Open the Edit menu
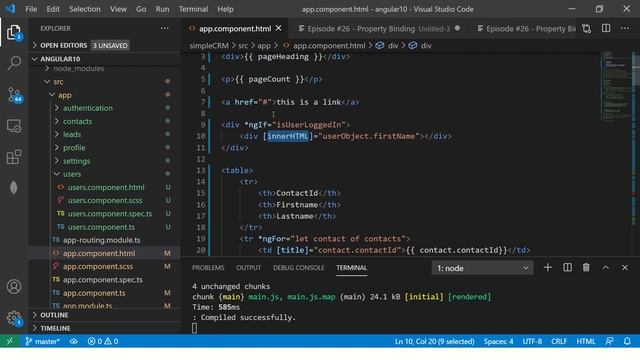 pos(53,9)
